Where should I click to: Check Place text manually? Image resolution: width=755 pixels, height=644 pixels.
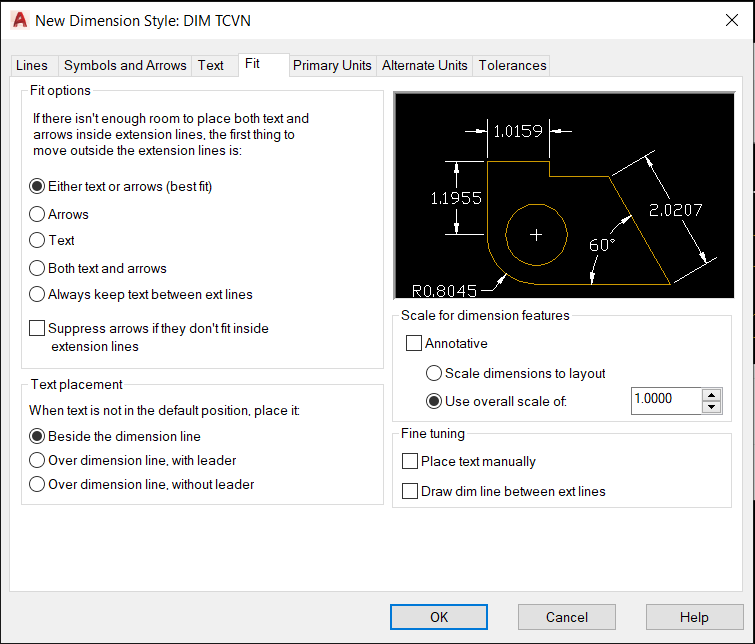pyautogui.click(x=410, y=461)
